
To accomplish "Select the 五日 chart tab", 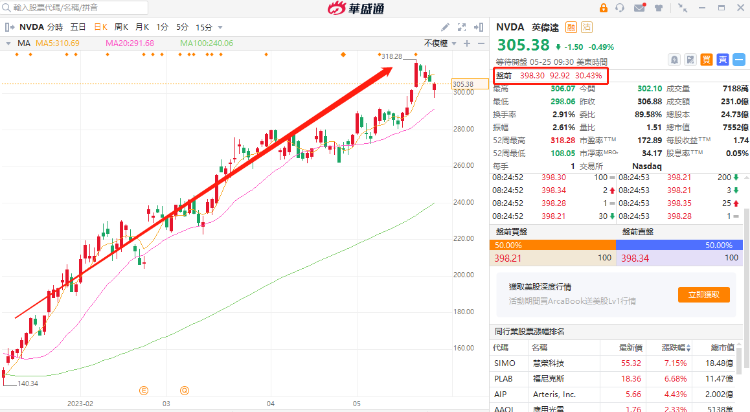I will point(78,27).
